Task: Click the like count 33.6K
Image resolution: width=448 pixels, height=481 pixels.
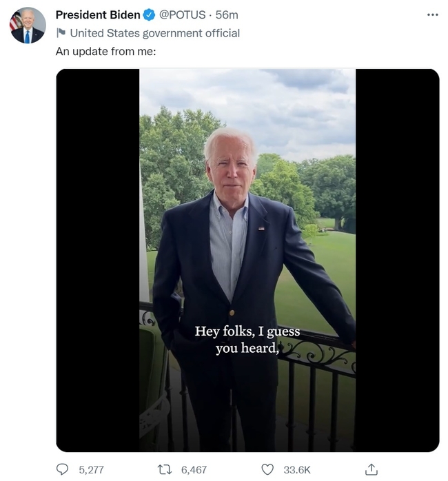Action: [x=296, y=469]
